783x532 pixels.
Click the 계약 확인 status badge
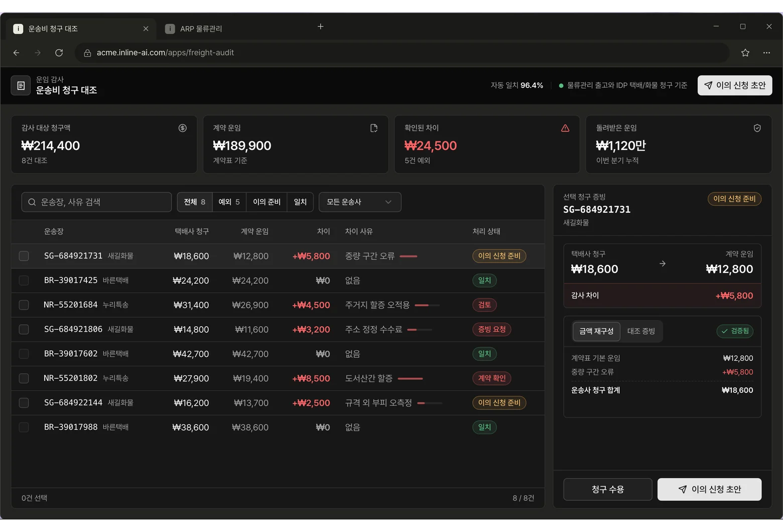492,378
